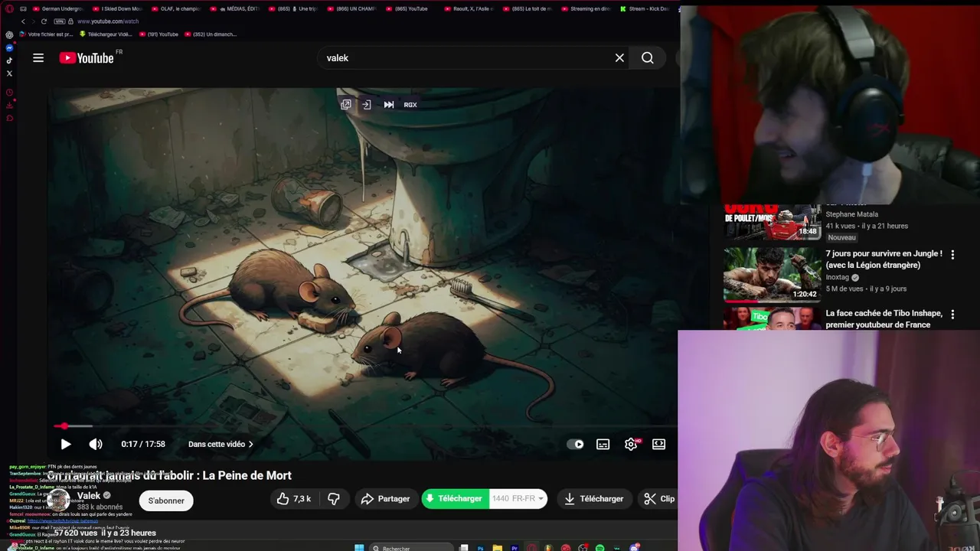Click the RGX overlay button on the video
Viewport: 980px width, 551px height.
click(410, 105)
